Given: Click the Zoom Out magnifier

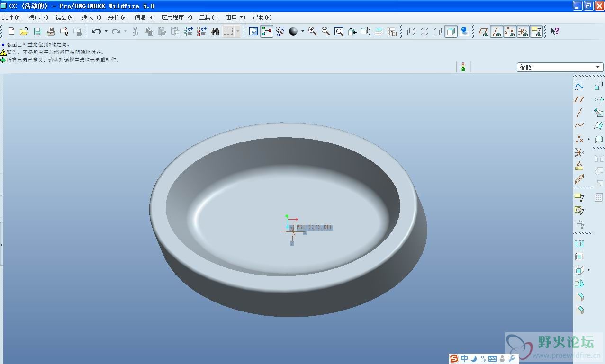Looking at the screenshot, I should 326,31.
